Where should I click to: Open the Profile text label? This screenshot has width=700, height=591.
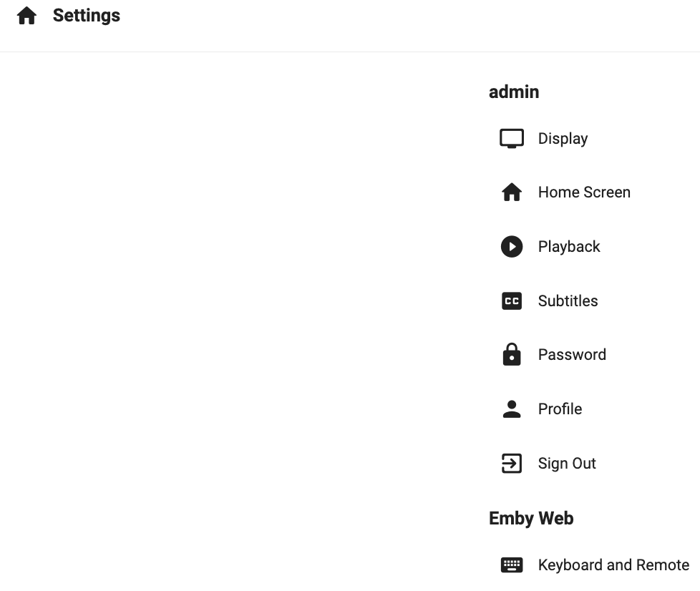pyautogui.click(x=560, y=409)
